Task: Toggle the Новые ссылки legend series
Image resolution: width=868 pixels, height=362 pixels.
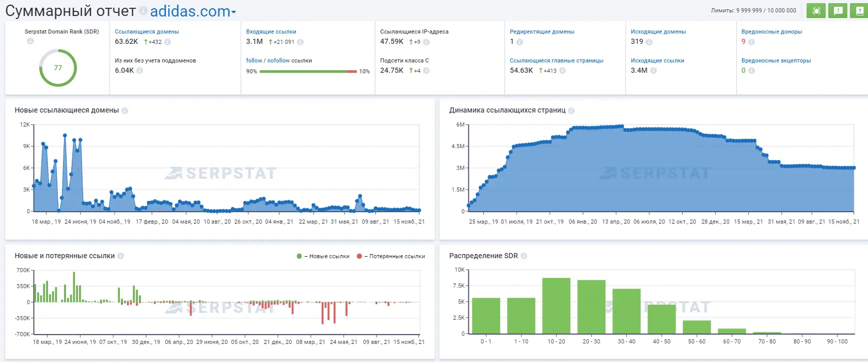Action: 323,256
